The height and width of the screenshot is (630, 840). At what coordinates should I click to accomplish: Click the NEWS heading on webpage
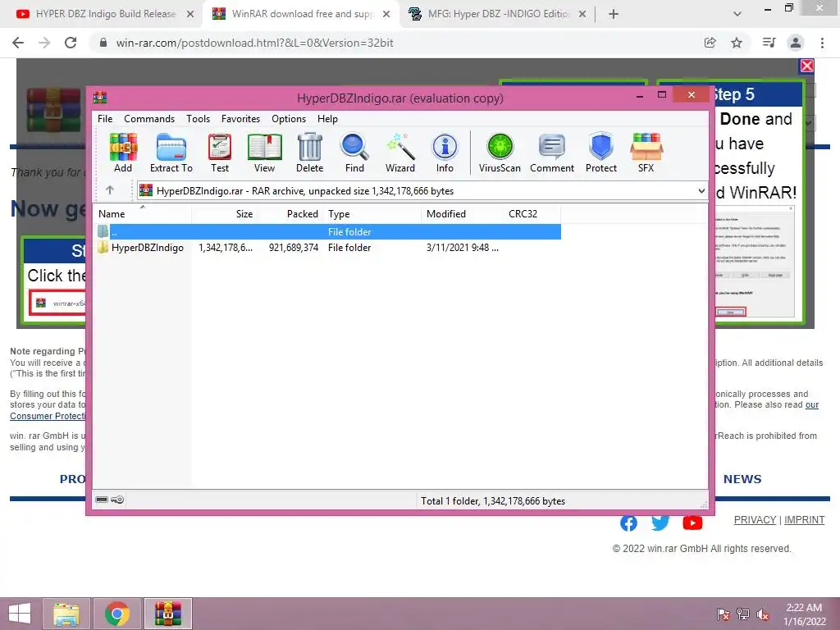click(x=742, y=479)
